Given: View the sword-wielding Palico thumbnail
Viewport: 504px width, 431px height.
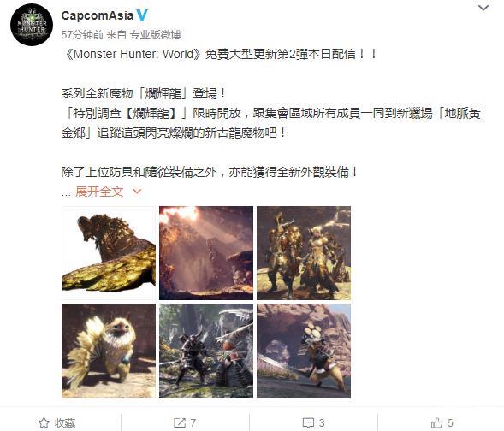Looking at the screenshot, I should pyautogui.click(x=304, y=351).
